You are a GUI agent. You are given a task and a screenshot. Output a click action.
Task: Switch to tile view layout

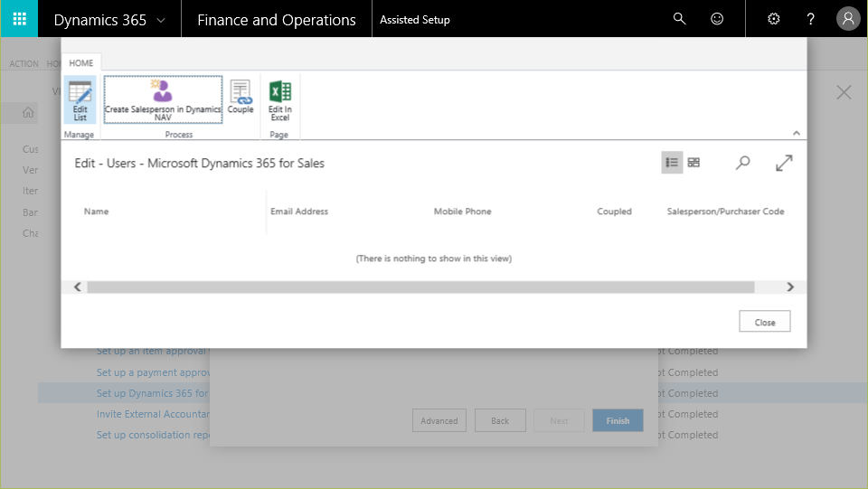pos(693,163)
